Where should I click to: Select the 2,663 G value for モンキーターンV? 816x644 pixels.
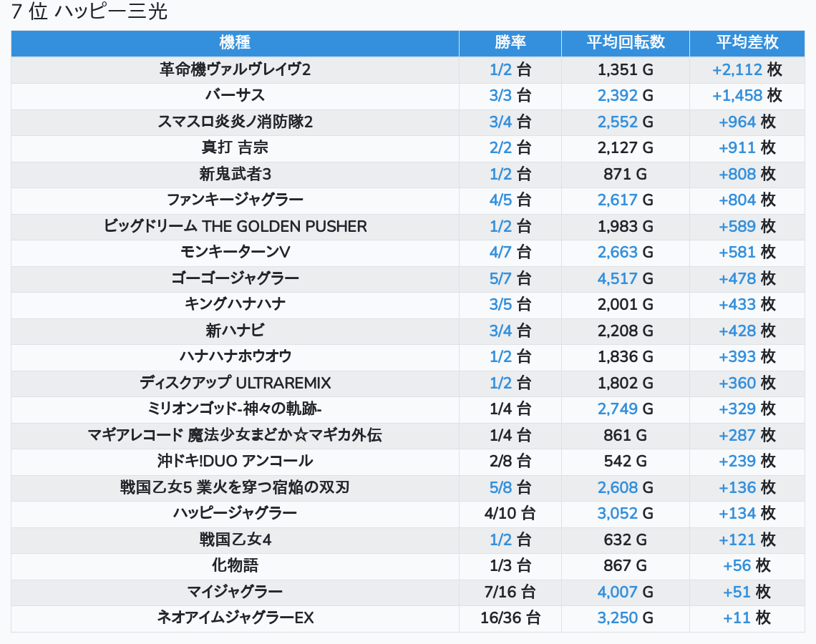point(626,253)
